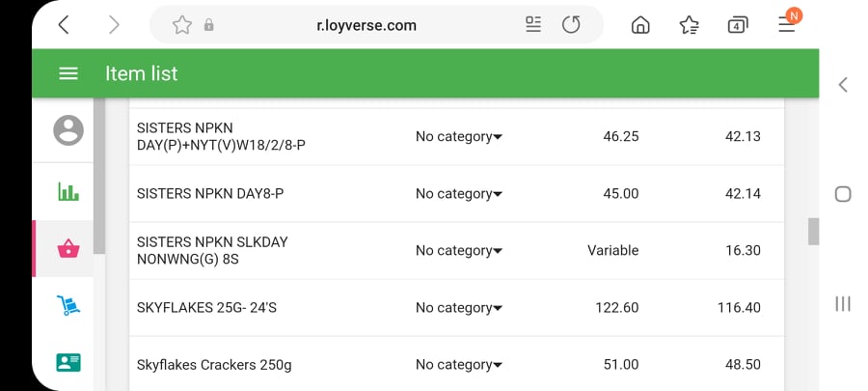The image size is (868, 391).
Task: Select the Items shopping basket icon
Action: point(68,249)
